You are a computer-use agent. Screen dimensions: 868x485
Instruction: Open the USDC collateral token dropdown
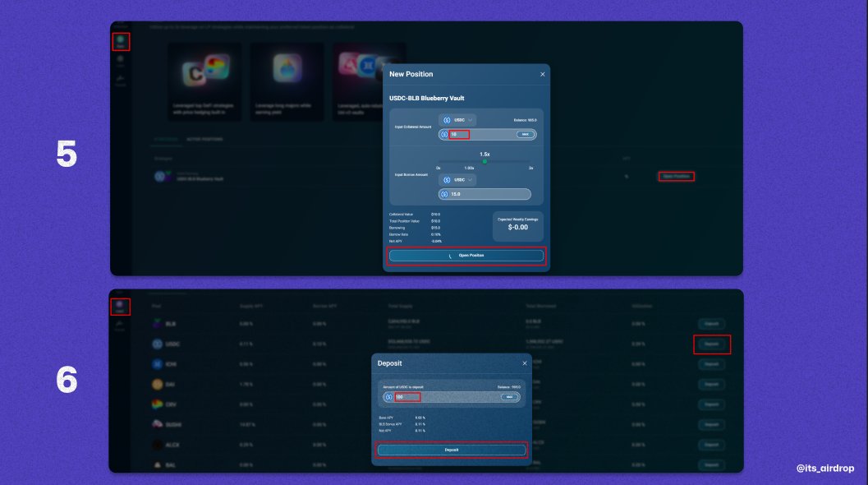[x=457, y=120]
